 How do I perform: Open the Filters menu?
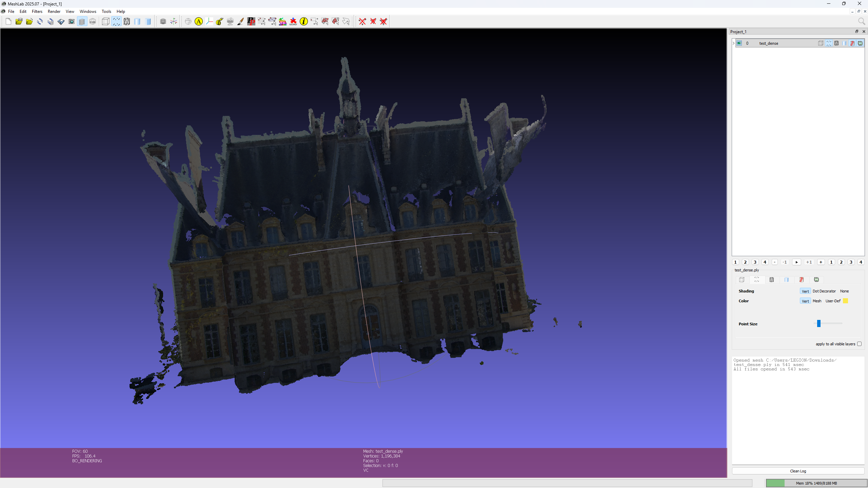click(37, 11)
